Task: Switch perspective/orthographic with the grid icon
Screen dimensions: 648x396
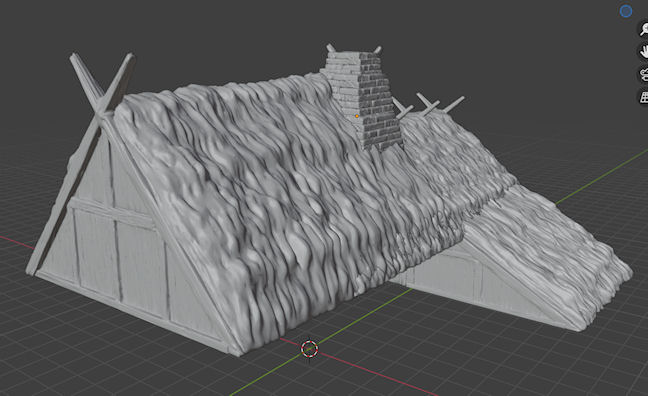Action: point(644,98)
